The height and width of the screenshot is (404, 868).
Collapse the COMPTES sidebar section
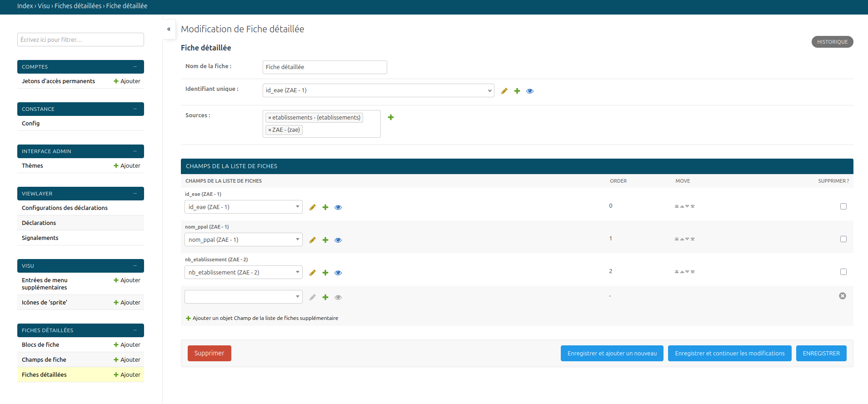click(135, 67)
